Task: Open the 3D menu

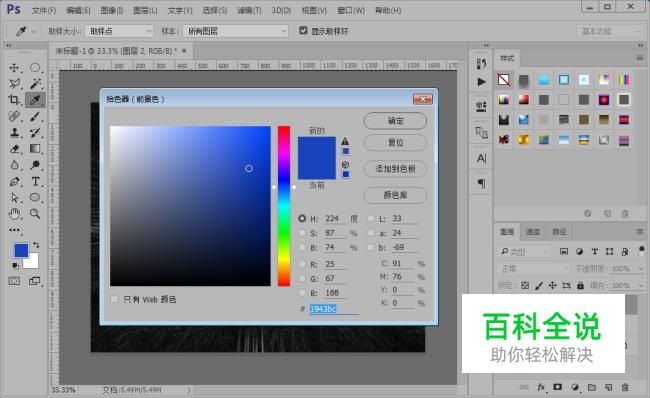Action: coord(281,10)
